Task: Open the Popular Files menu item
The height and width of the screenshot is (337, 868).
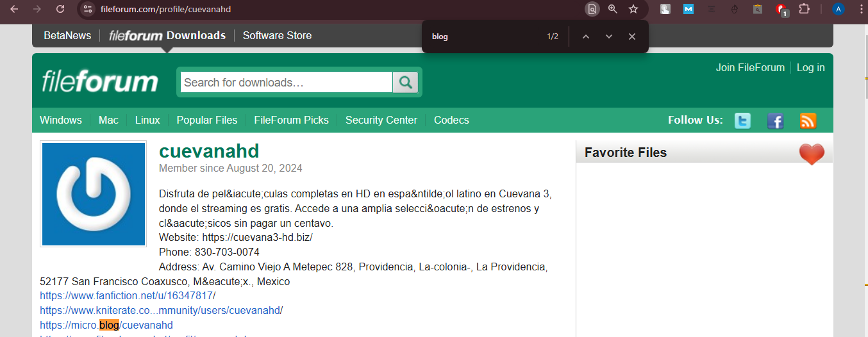Action: click(207, 120)
